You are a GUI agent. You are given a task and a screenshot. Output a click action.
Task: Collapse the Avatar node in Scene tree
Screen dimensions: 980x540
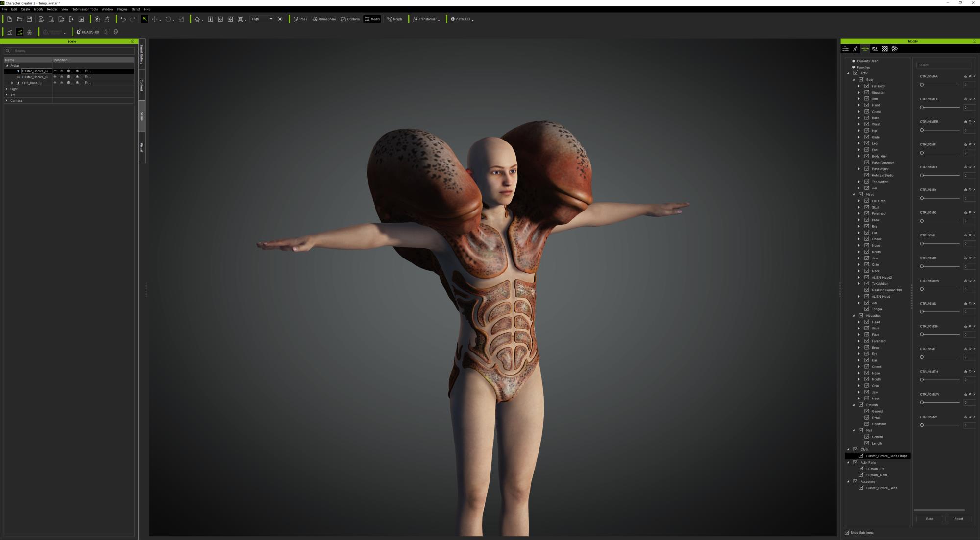[x=7, y=65]
